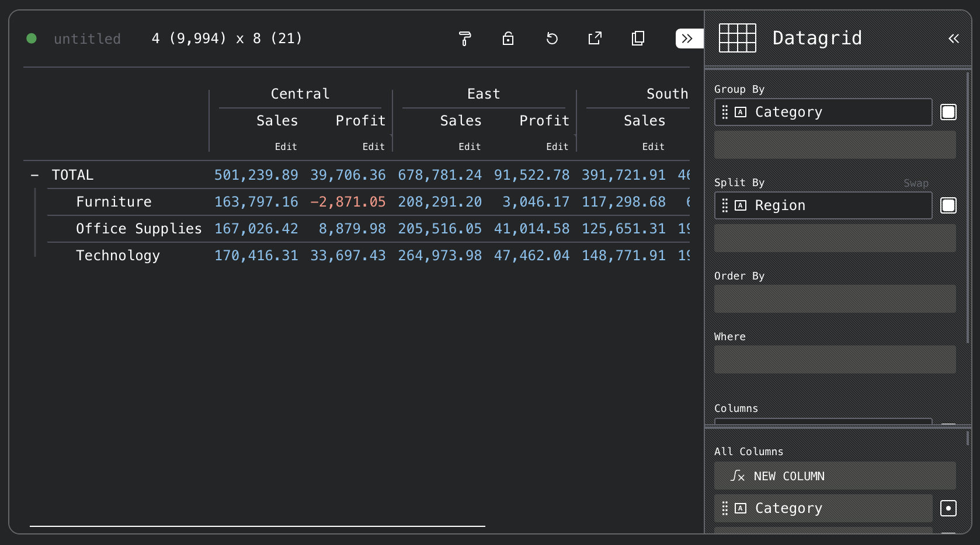Click the reset view icon
The width and height of the screenshot is (980, 545).
tap(552, 39)
